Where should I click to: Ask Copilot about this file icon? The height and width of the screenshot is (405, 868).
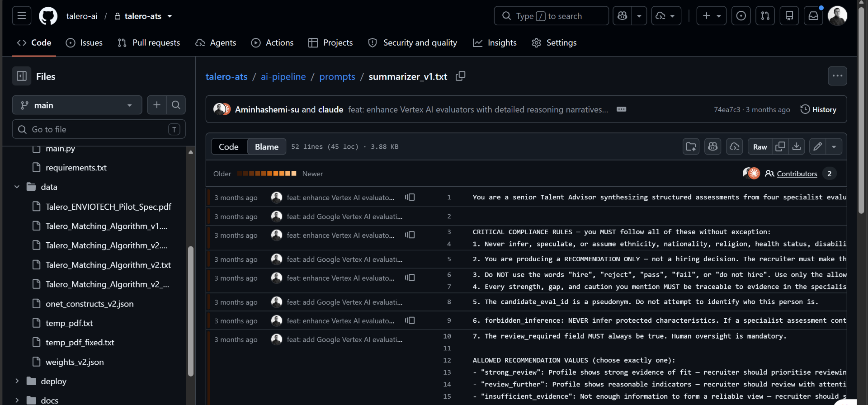pyautogui.click(x=713, y=146)
